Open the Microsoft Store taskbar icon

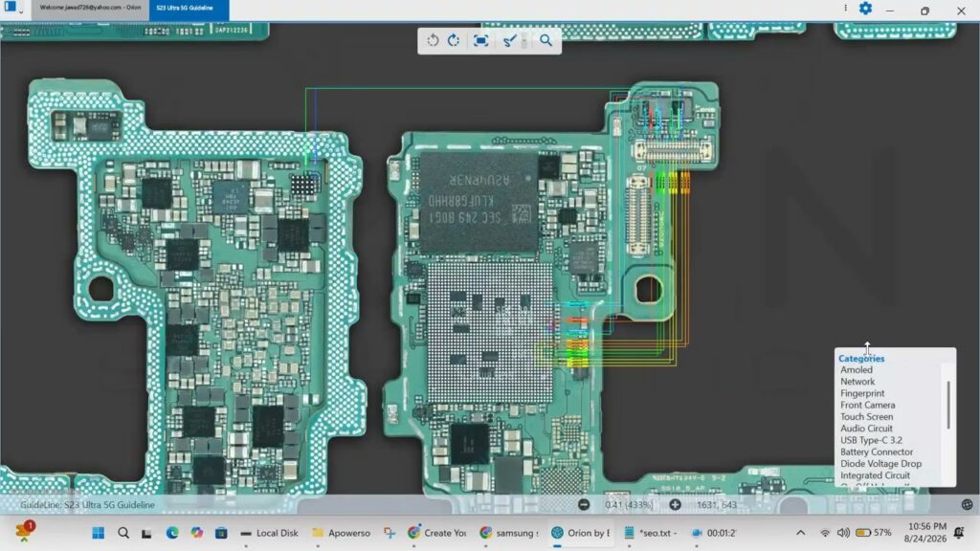coord(221,533)
